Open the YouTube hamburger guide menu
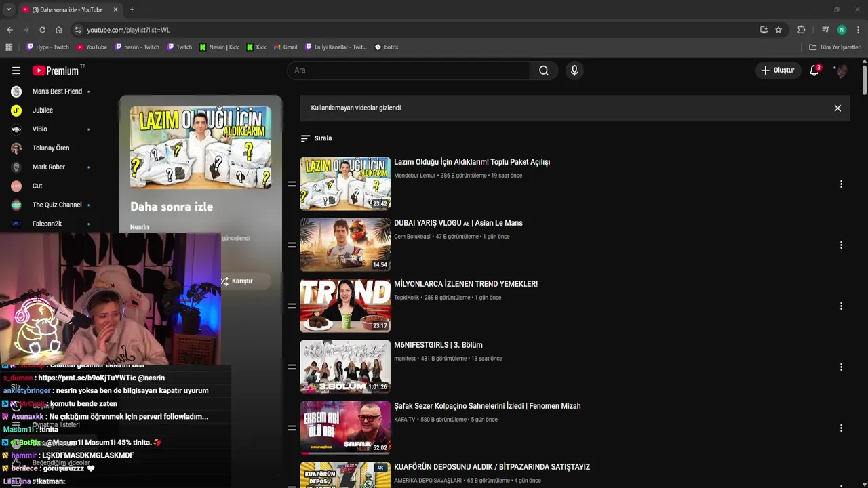Viewport: 868px width, 488px height. pos(16,70)
